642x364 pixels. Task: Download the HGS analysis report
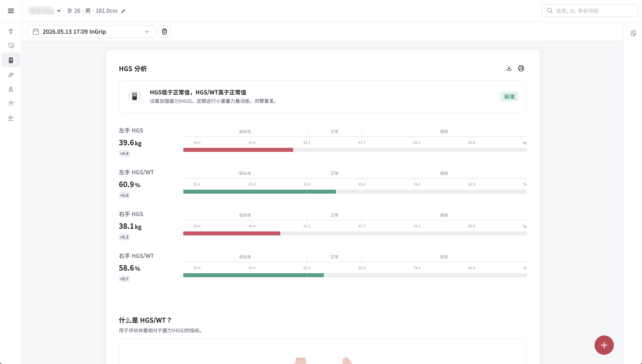(x=509, y=68)
